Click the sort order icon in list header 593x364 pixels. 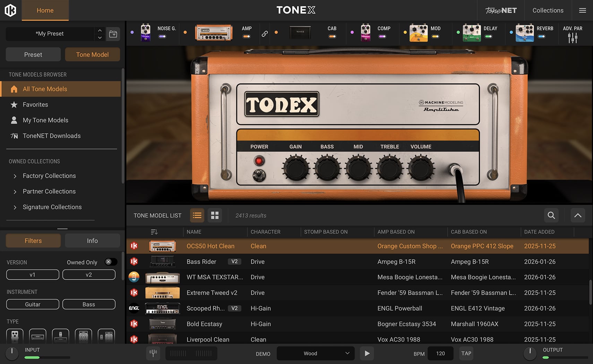154,232
